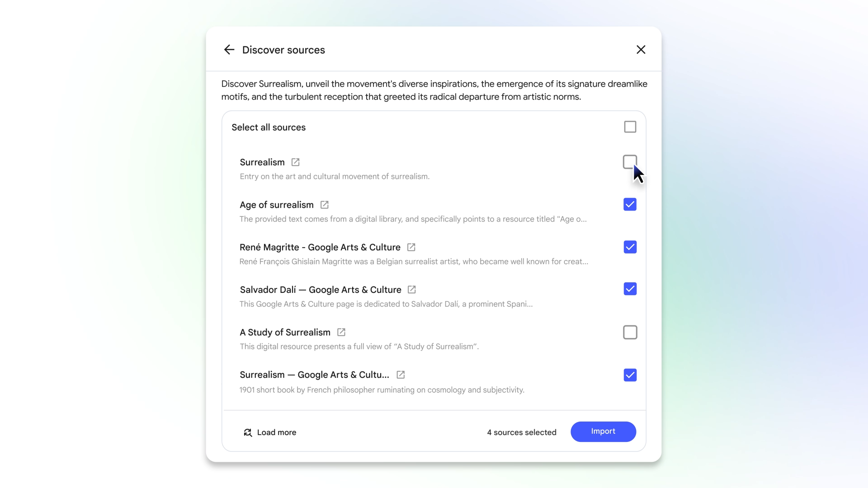Check the Select all sources checkbox
This screenshot has height=488, width=868.
630,127
